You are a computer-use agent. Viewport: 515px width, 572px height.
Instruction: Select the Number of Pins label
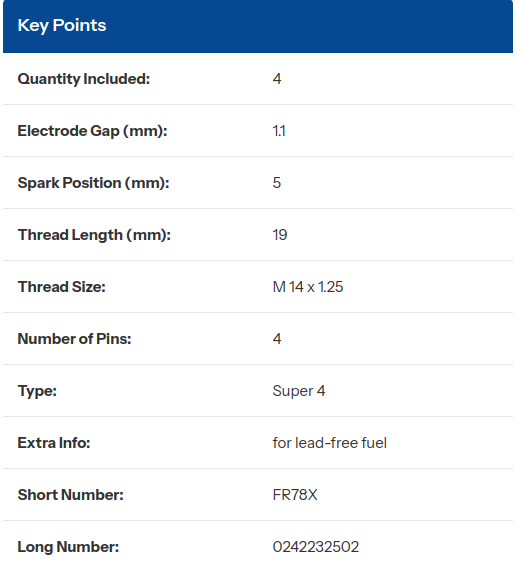[74, 339]
